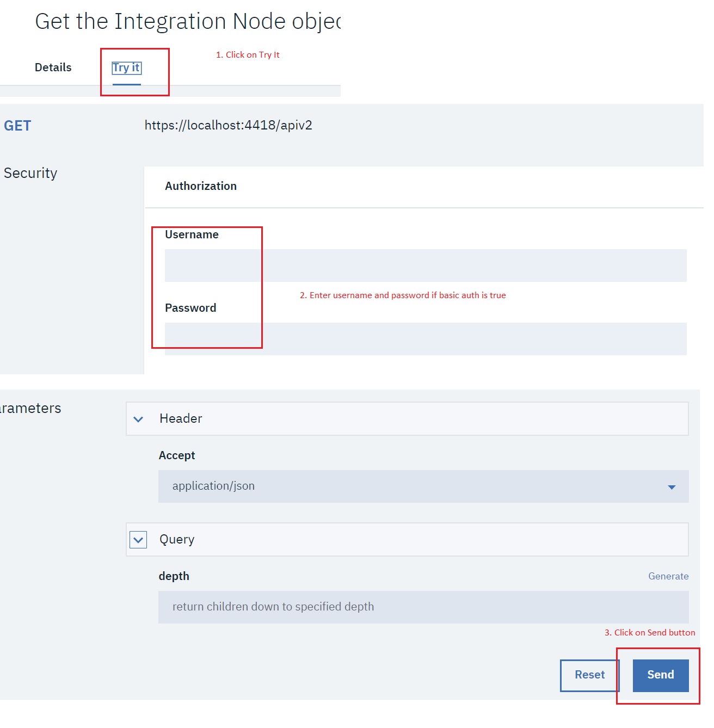Switch to the Try it tab
Screen dimensions: 714x728
[x=126, y=67]
